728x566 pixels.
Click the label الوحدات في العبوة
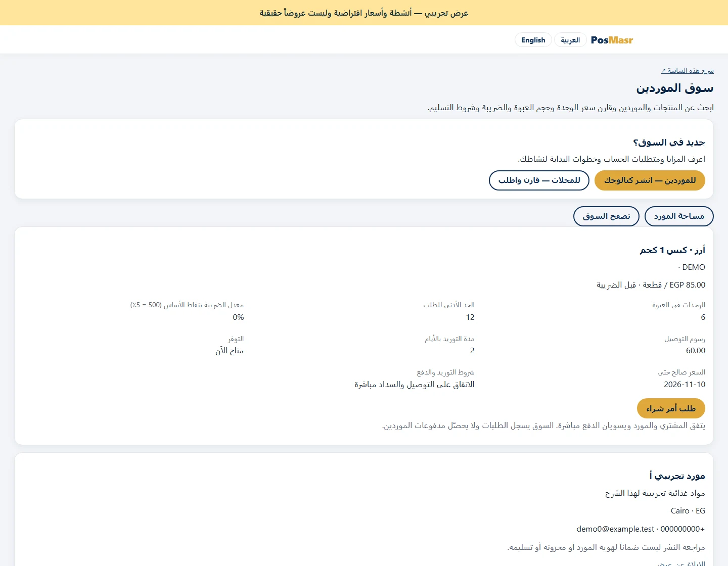[x=678, y=305]
